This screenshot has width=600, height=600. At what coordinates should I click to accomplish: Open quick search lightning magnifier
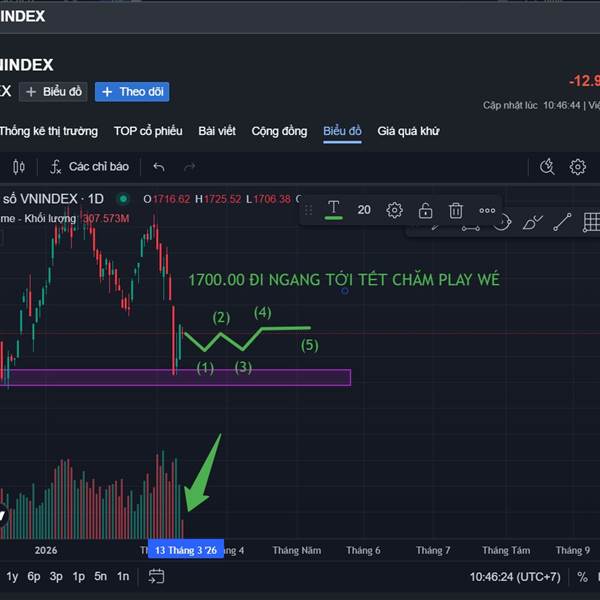point(547,167)
